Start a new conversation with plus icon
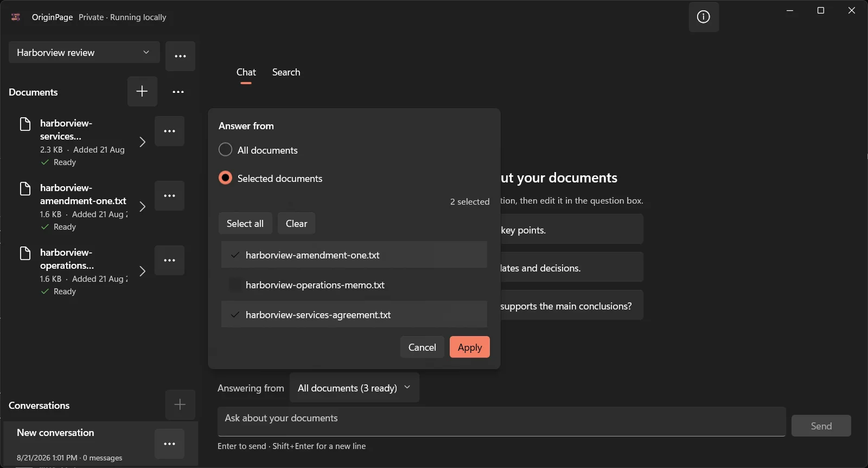This screenshot has height=468, width=868. 180,404
